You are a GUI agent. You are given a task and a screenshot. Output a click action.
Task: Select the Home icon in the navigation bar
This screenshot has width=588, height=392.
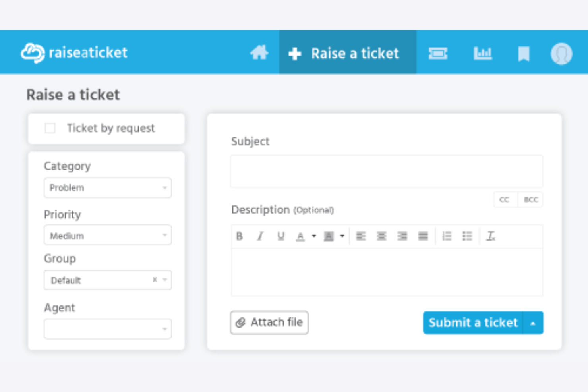(x=259, y=53)
